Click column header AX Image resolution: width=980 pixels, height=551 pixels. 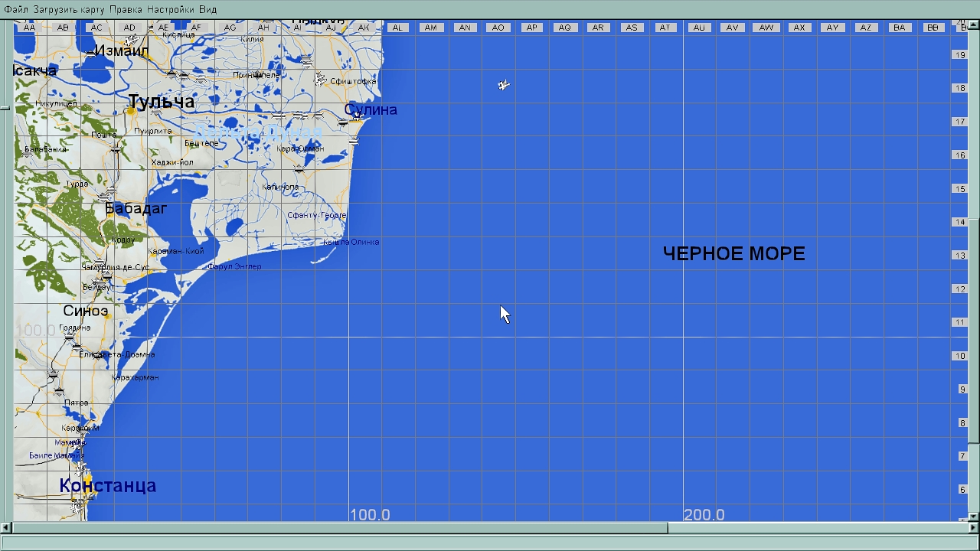click(x=799, y=28)
